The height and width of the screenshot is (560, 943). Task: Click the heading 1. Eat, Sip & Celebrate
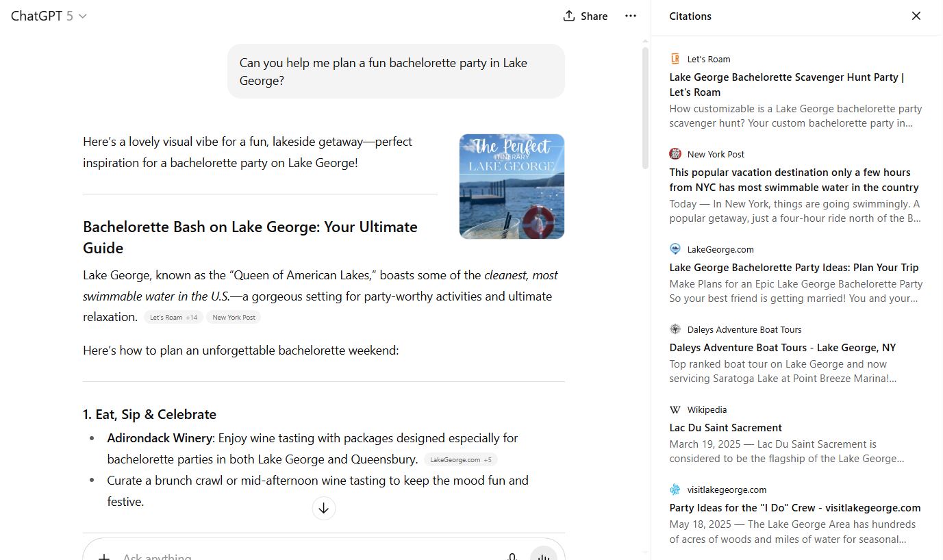pyautogui.click(x=149, y=414)
